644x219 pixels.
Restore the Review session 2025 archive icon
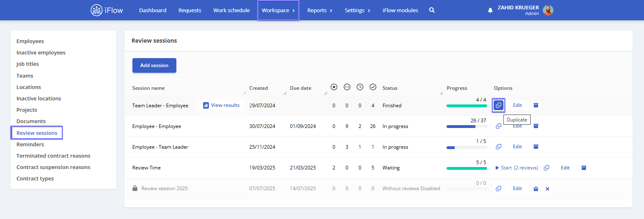tap(536, 189)
